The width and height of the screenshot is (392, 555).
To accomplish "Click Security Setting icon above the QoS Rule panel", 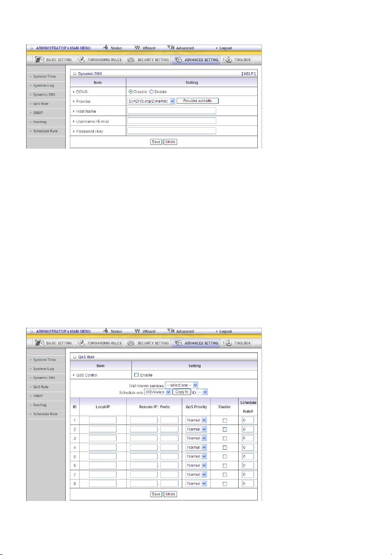I will click(131, 343).
